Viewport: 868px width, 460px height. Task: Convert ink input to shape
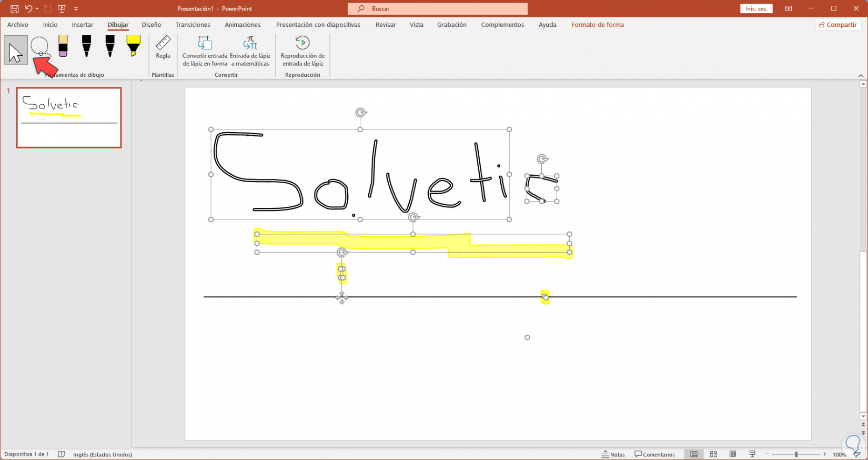(205, 52)
